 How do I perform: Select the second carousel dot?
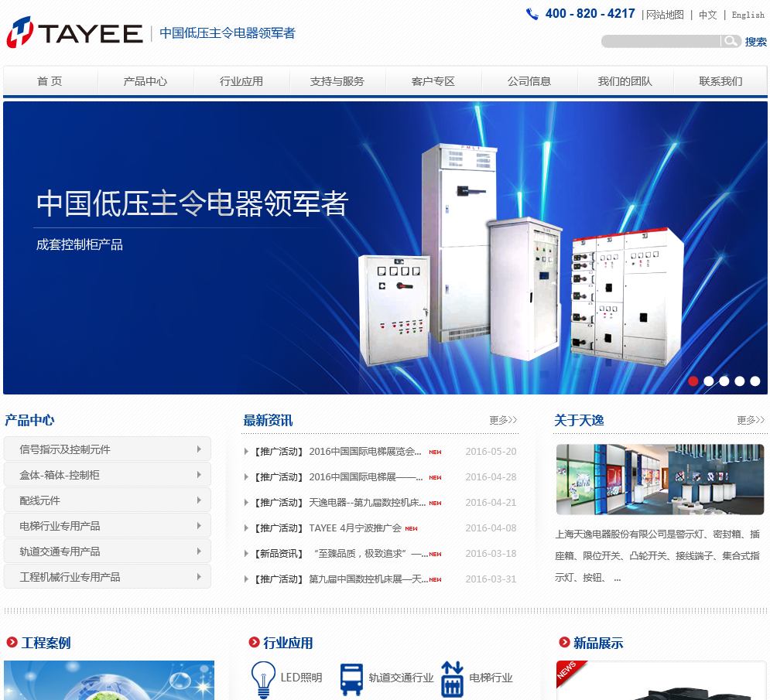(x=709, y=381)
